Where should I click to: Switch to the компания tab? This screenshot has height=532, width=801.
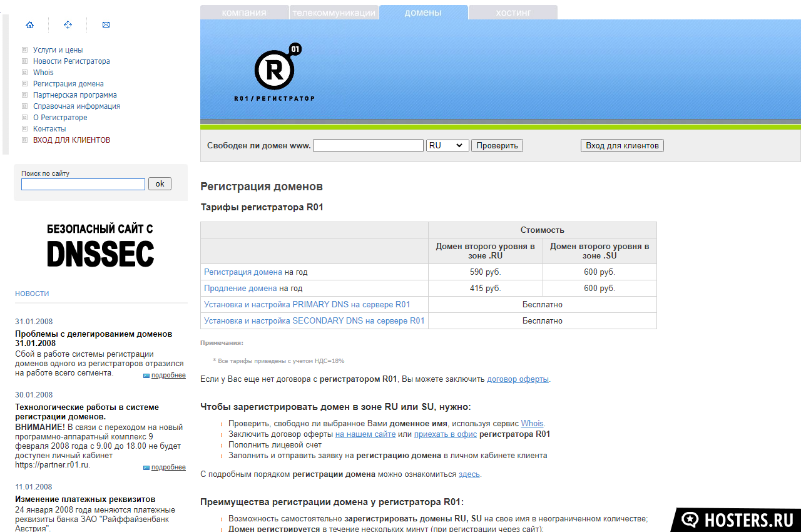click(x=244, y=13)
